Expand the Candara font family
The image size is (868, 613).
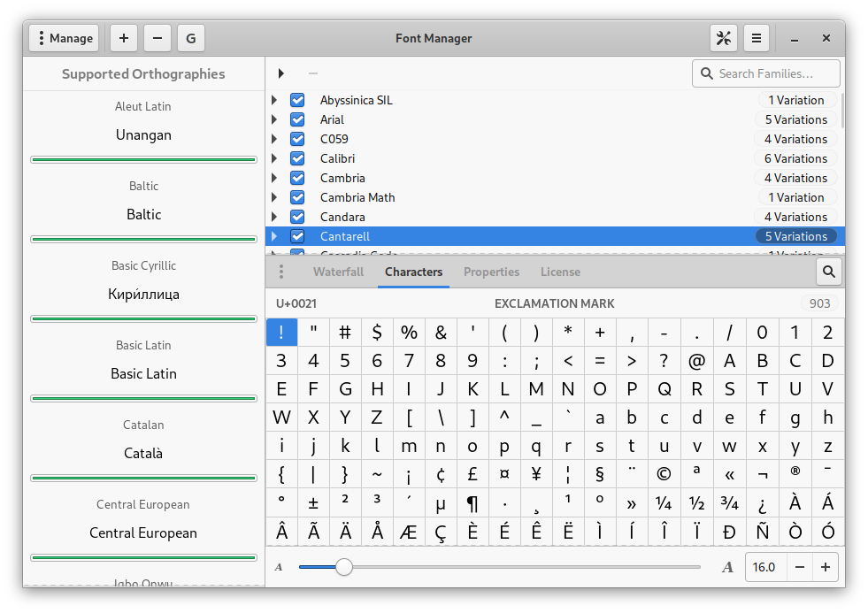[274, 217]
